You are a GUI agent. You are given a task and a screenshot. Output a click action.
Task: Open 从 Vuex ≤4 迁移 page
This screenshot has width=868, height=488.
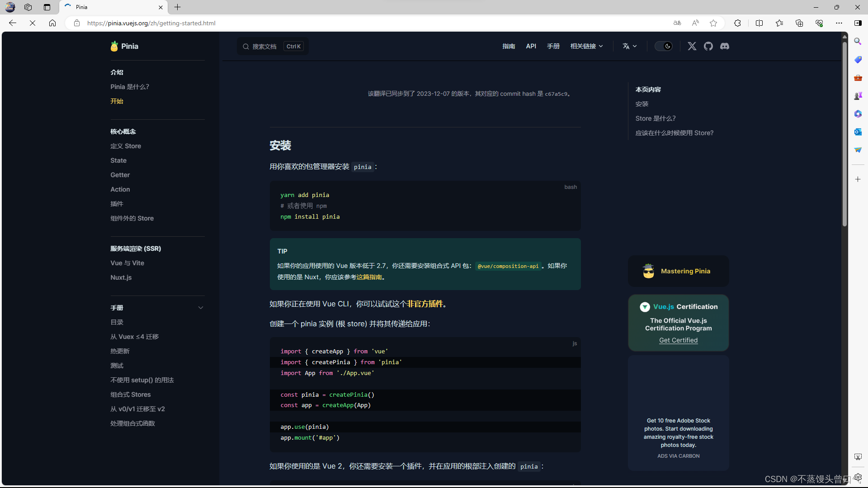click(134, 337)
